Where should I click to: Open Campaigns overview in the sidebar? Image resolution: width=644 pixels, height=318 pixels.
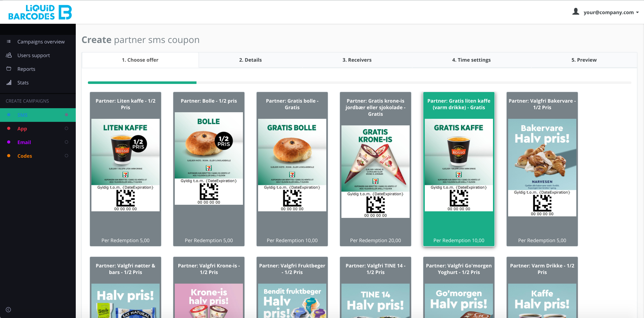tap(41, 42)
